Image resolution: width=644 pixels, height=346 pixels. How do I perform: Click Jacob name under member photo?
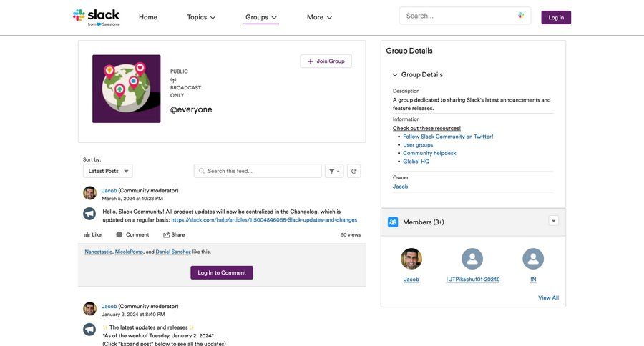411,279
